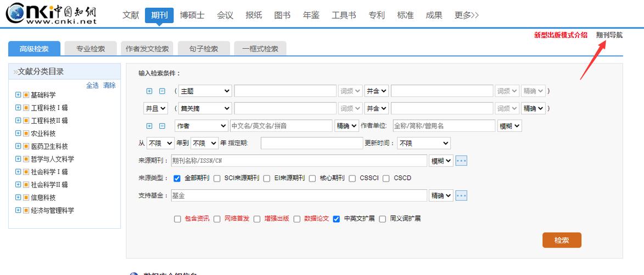
Task: Expand the 信息科技 tree node
Action: (x=18, y=197)
